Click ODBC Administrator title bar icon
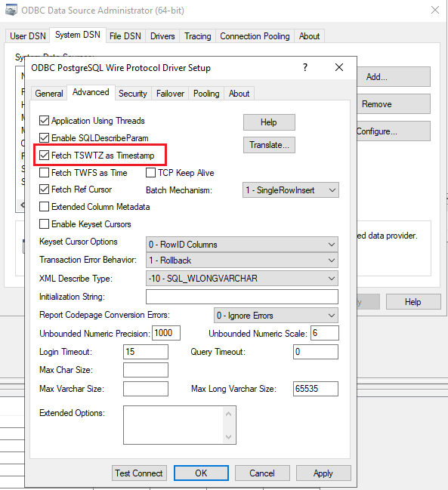 [11, 10]
